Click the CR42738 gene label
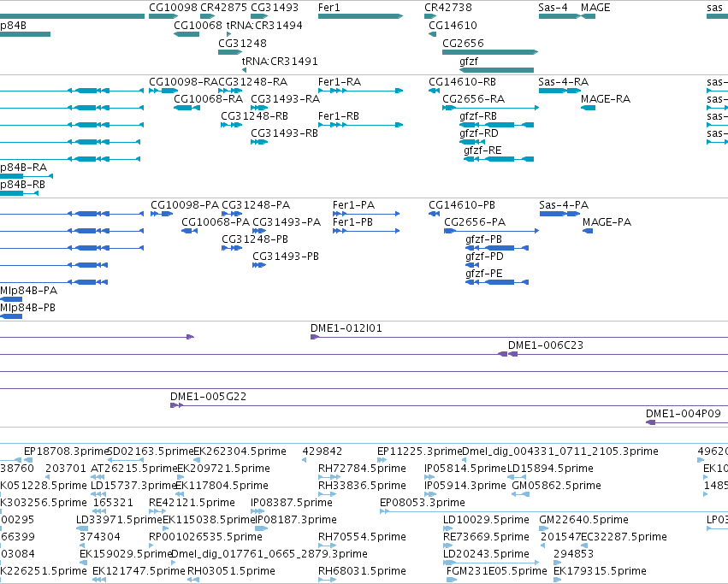Screen dimensions: 728x584 [x=448, y=8]
